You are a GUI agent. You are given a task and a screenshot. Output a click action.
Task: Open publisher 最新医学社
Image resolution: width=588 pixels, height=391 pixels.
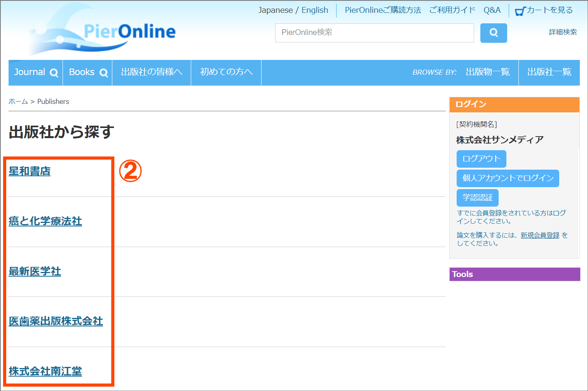[x=35, y=271]
